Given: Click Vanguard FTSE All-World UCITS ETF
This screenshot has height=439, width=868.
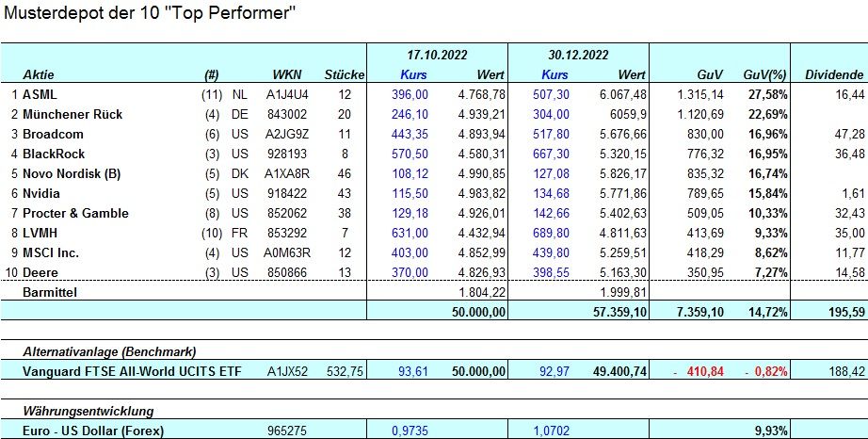Looking at the screenshot, I should pos(133,371).
